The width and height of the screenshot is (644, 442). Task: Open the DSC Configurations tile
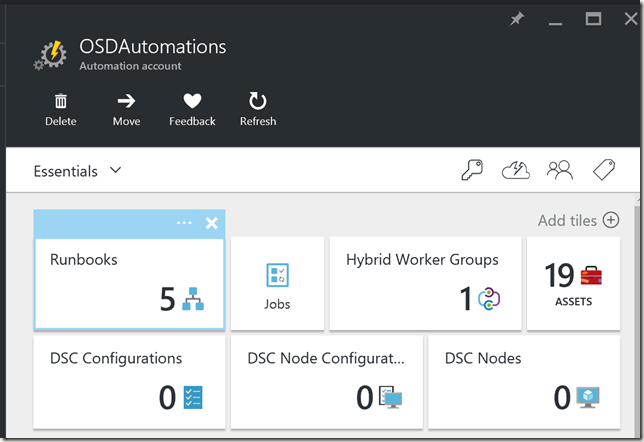129,382
